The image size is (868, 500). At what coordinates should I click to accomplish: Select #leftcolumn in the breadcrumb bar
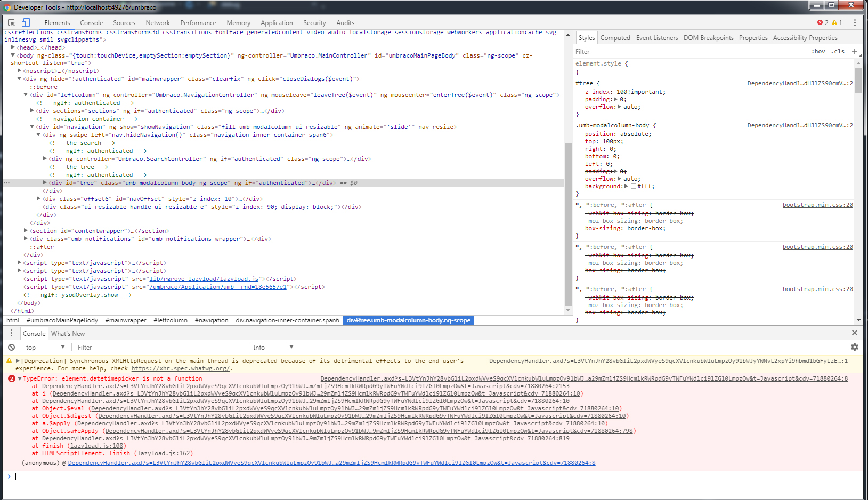pyautogui.click(x=171, y=320)
